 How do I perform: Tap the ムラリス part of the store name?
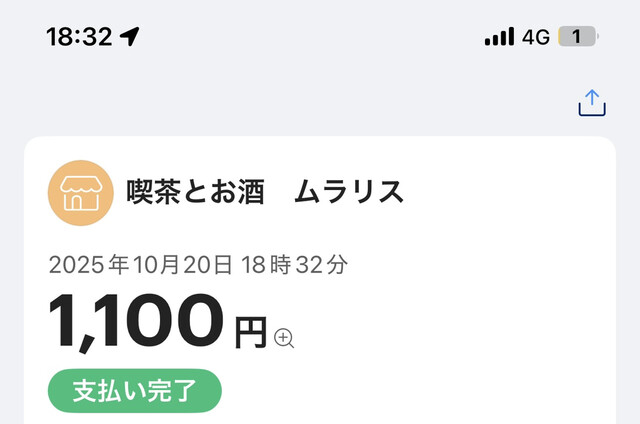349,192
